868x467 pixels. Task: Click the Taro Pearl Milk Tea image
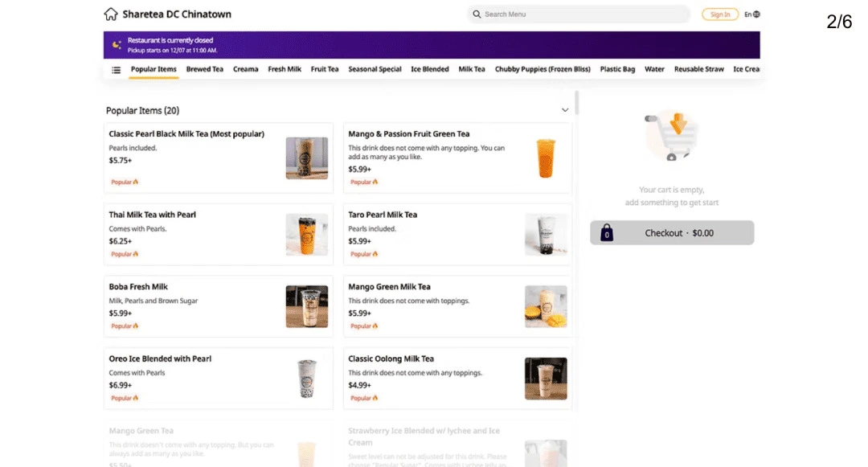[545, 235]
